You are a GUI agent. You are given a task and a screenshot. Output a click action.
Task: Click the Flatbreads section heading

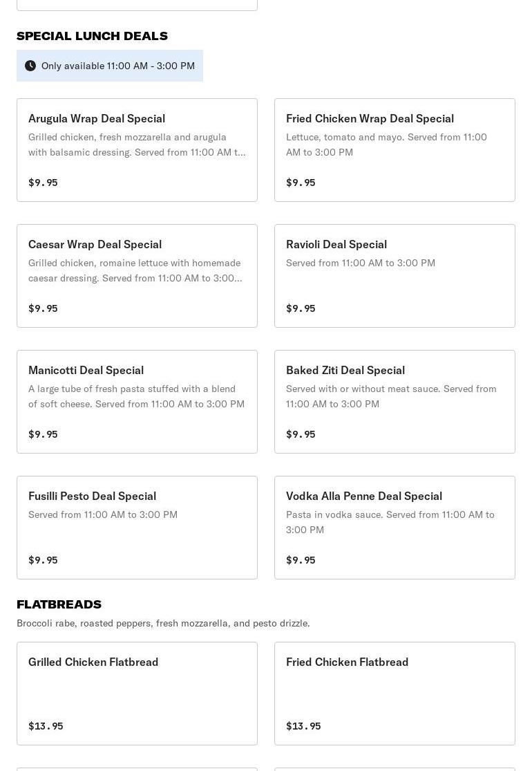pyautogui.click(x=59, y=604)
